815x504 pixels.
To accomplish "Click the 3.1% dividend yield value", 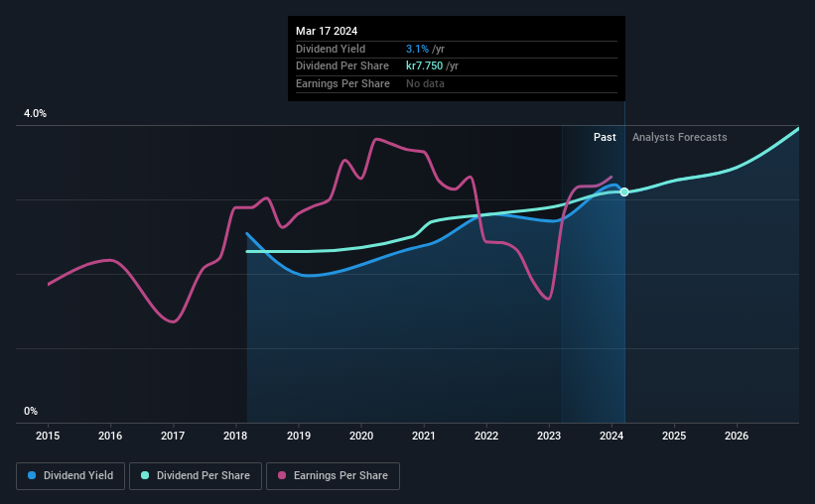I will 417,49.
